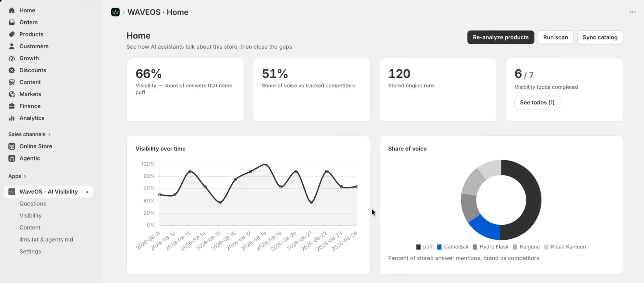
Task: Click the Share of voice chart title
Action: coord(407,149)
